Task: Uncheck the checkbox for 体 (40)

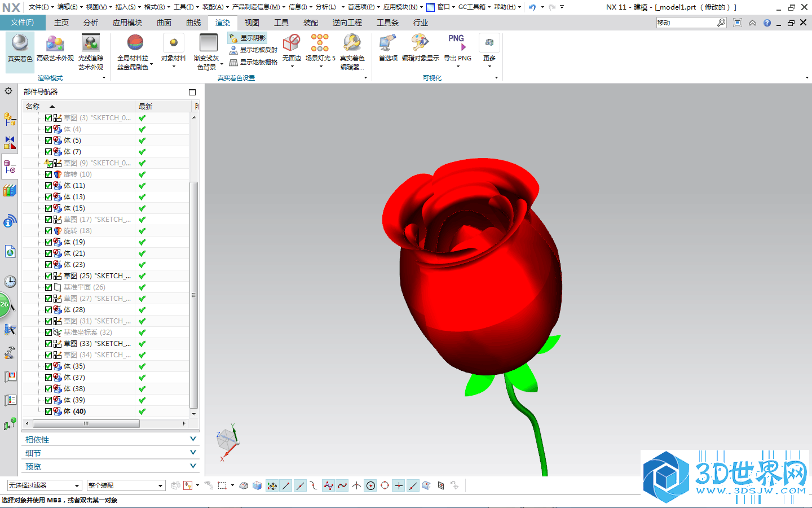Action: click(x=48, y=411)
